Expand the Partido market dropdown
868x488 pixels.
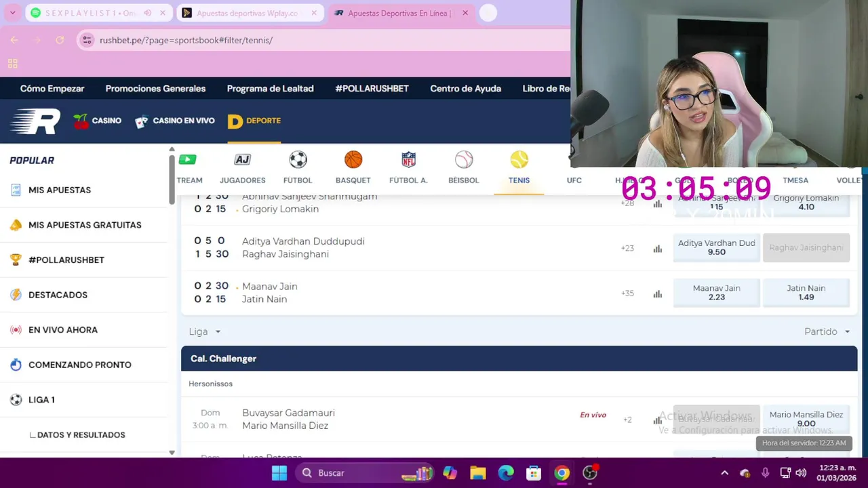(x=827, y=331)
